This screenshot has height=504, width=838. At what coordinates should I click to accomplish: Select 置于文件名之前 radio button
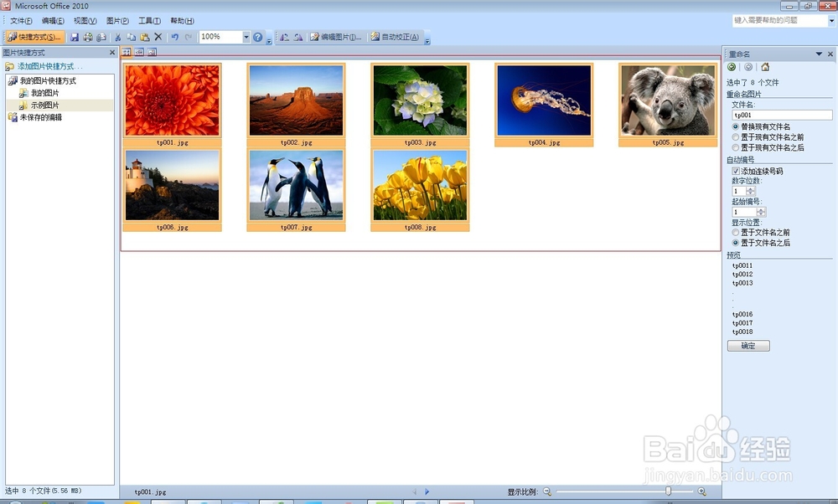736,232
